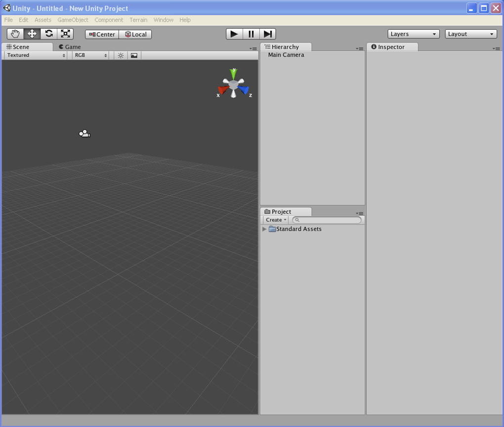This screenshot has width=504, height=427.
Task: Select the Hand (pan) tool
Action: coord(15,34)
